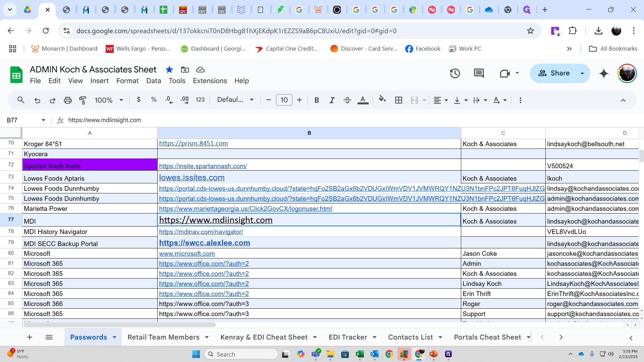
Task: Open horizontal align dropdown
Action: (441, 100)
